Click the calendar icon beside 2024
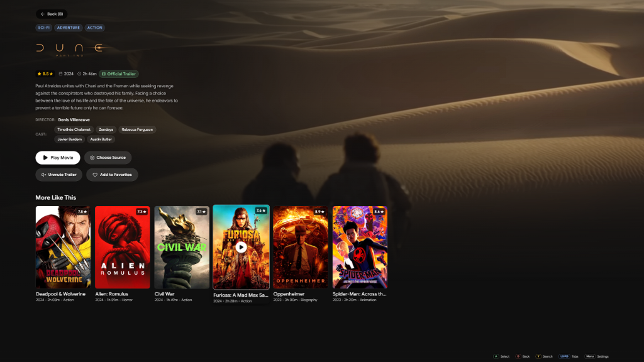644x362 pixels. (61, 74)
